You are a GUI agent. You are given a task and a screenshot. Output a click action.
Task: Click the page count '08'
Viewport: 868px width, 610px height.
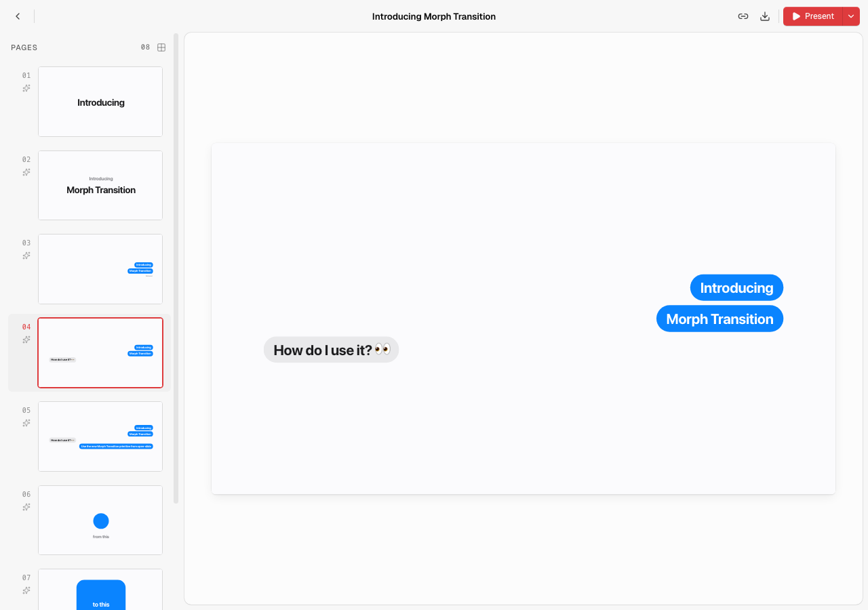146,47
